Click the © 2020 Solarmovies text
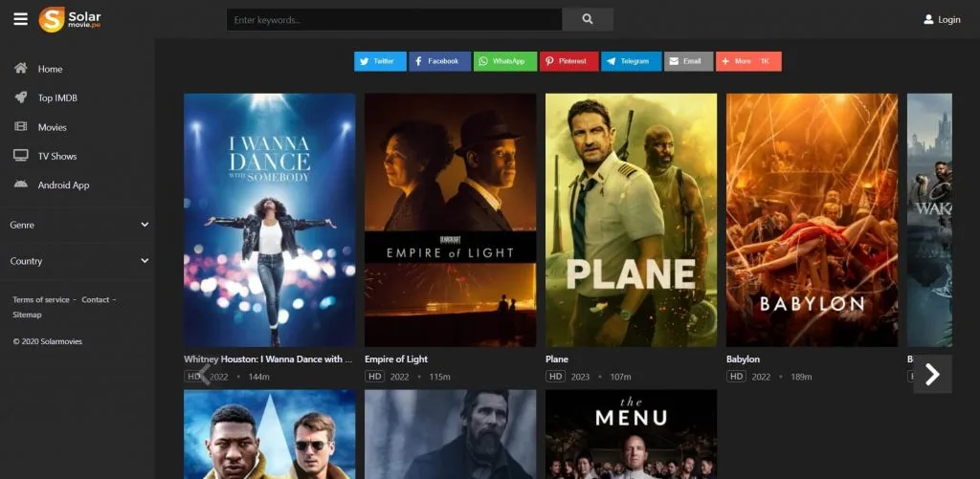The height and width of the screenshot is (479, 980). pyautogui.click(x=48, y=341)
